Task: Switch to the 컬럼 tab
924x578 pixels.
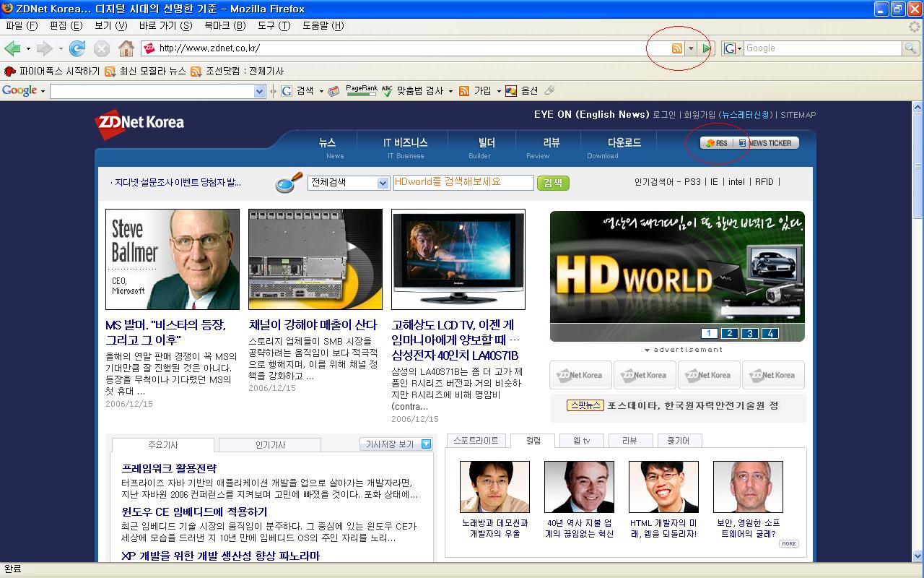Action: click(533, 441)
